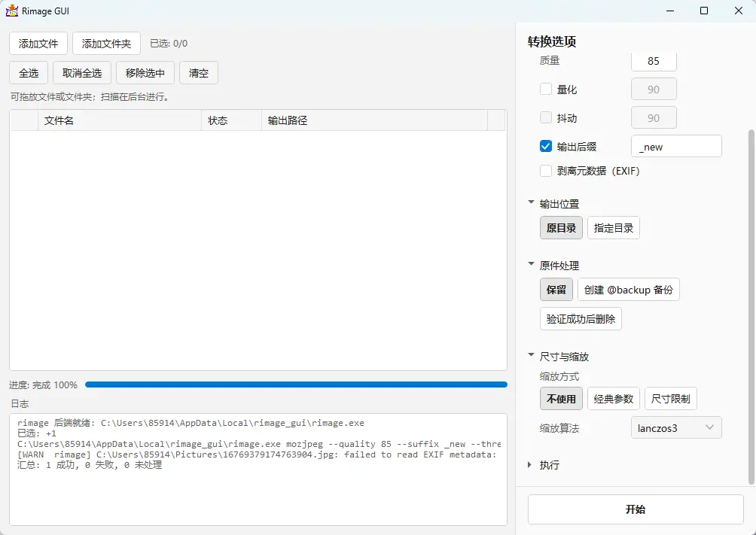Collapse the 输出位置 section
This screenshot has width=756, height=535.
pyautogui.click(x=531, y=202)
